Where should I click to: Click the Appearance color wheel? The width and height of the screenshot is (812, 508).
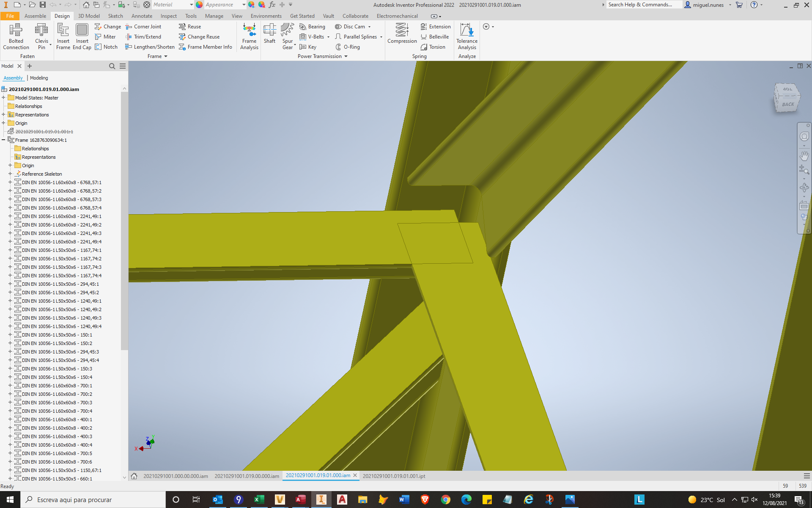click(199, 5)
